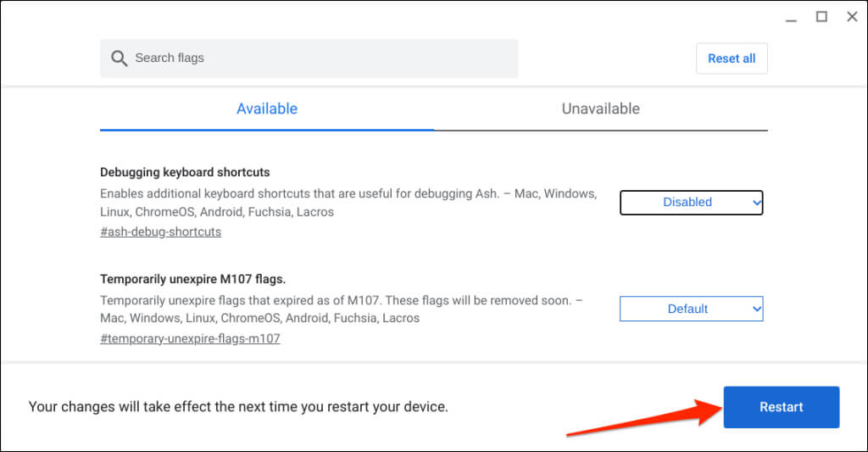
Task: Open the Debugging keyboard shortcuts Disabled dropdown
Action: pyautogui.click(x=691, y=203)
